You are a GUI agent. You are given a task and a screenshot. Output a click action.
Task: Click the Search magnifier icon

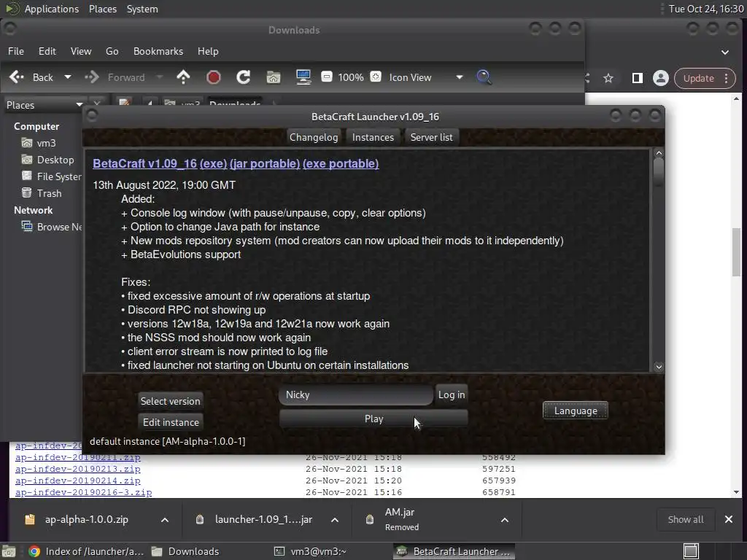coord(484,77)
